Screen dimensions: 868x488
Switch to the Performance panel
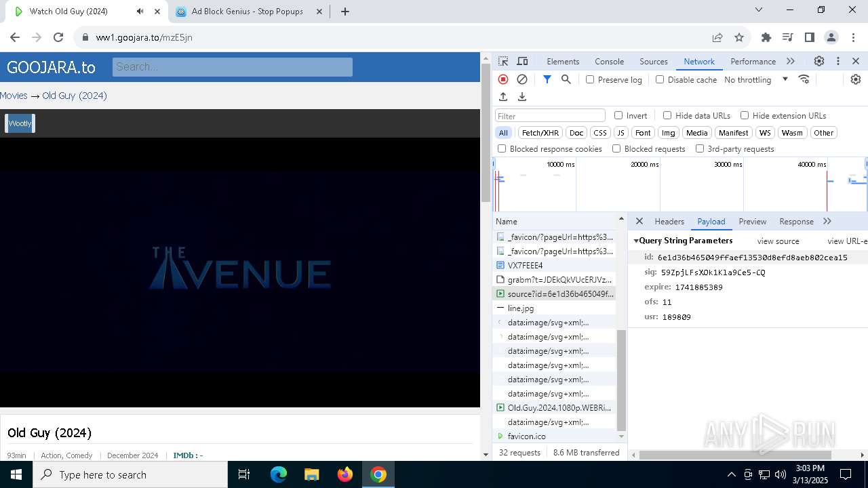click(753, 61)
